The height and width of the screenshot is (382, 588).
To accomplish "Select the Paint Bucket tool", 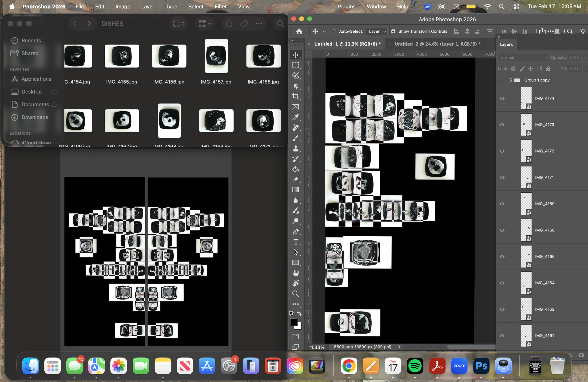I will [295, 169].
